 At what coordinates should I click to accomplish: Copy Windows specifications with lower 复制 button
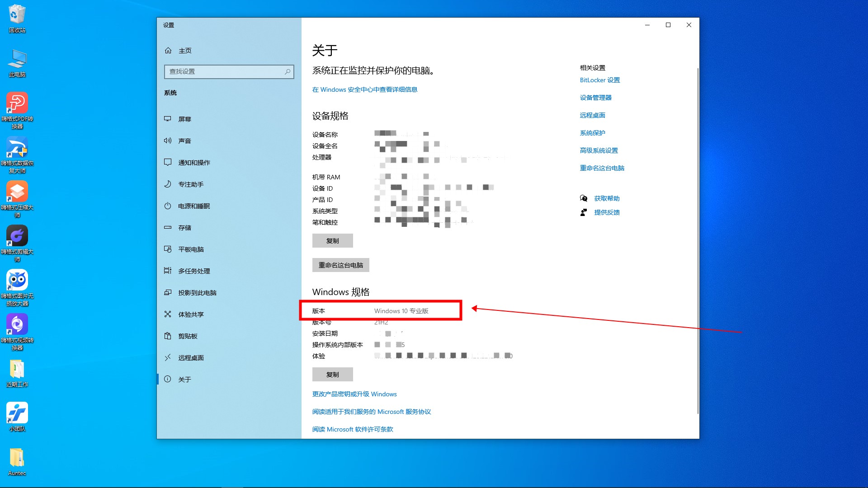click(333, 375)
